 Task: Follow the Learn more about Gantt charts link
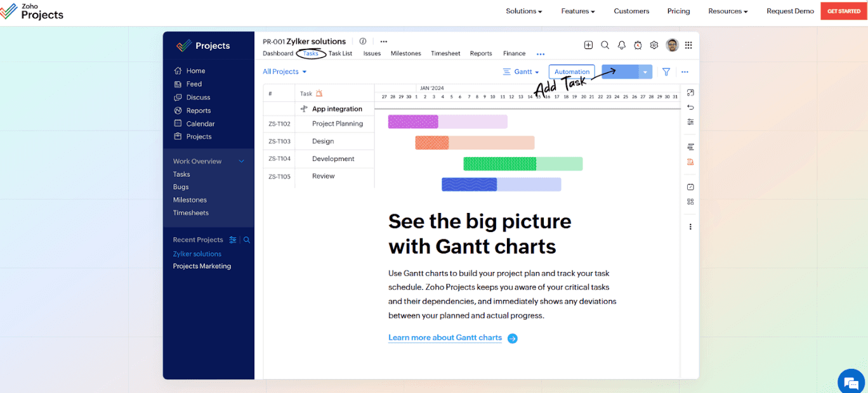pos(445,338)
